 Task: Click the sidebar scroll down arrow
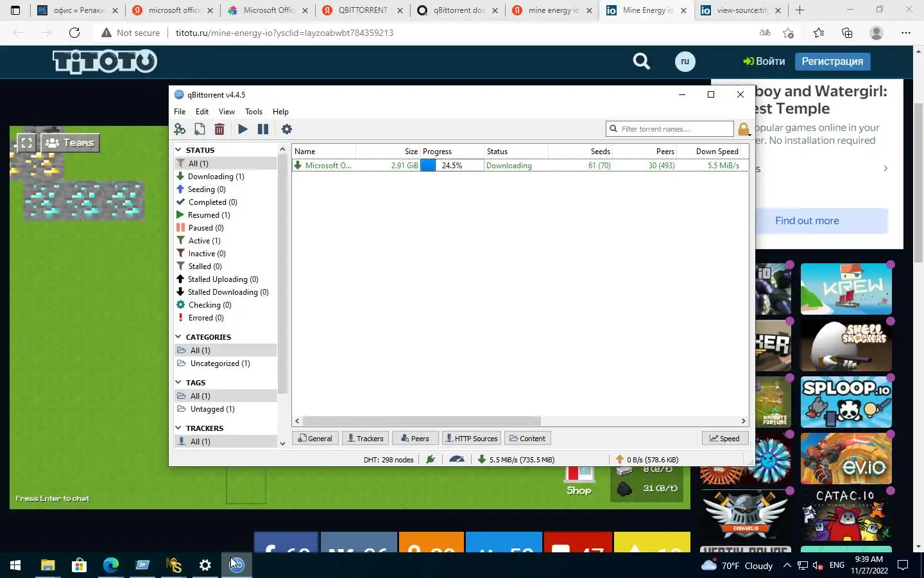point(282,443)
